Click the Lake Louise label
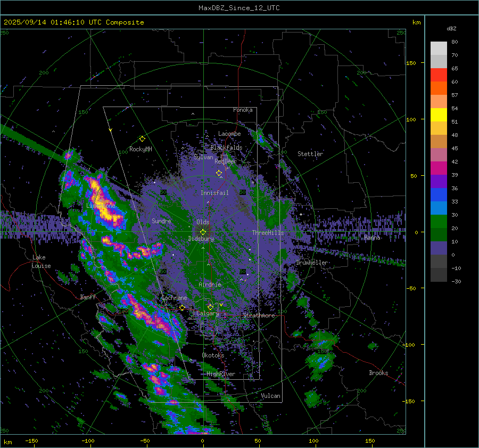This screenshot has width=479, height=448. click(41, 262)
